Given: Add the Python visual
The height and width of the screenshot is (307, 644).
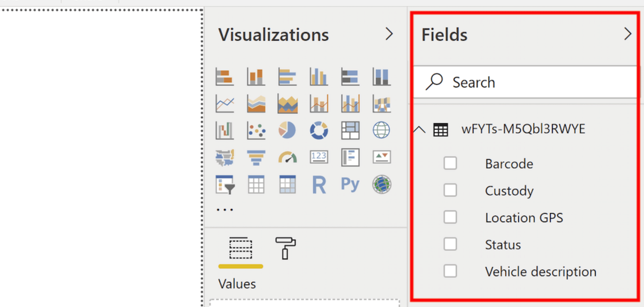Looking at the screenshot, I should coord(350,184).
